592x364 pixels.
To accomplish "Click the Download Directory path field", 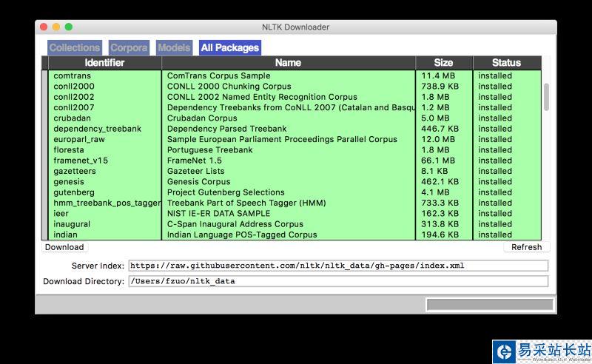I will [338, 281].
